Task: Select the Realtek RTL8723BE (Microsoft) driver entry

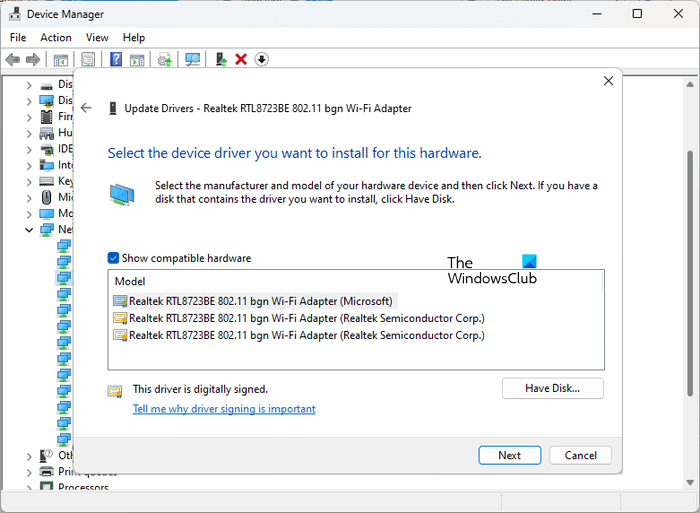Action: point(263,300)
